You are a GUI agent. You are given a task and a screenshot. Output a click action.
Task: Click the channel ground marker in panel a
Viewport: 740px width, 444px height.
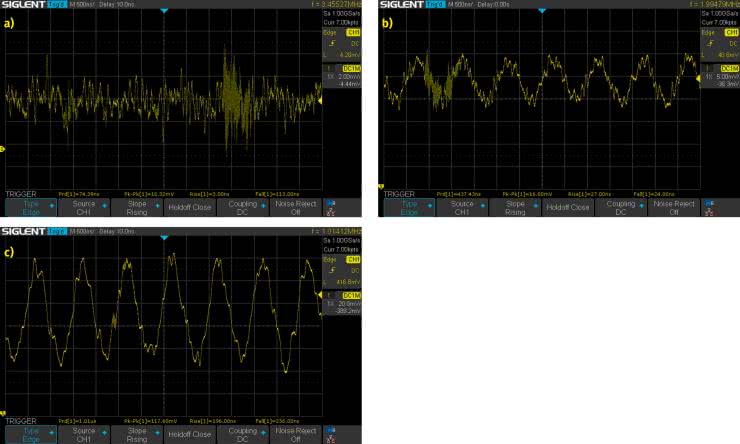[3, 149]
